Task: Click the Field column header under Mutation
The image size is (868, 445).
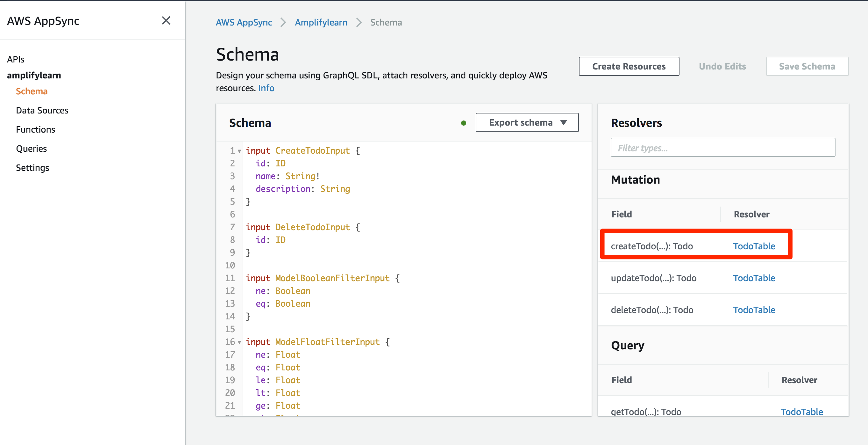Action: pyautogui.click(x=622, y=214)
